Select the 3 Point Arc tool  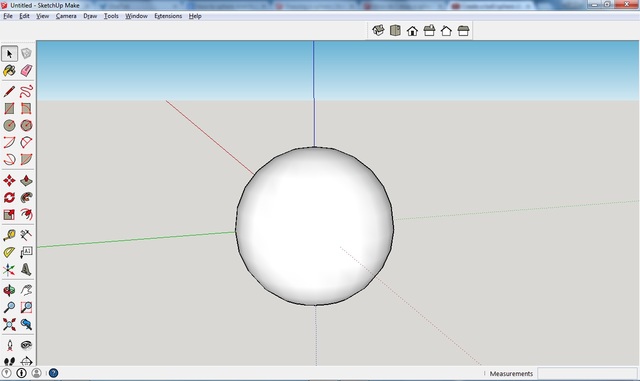click(9, 159)
